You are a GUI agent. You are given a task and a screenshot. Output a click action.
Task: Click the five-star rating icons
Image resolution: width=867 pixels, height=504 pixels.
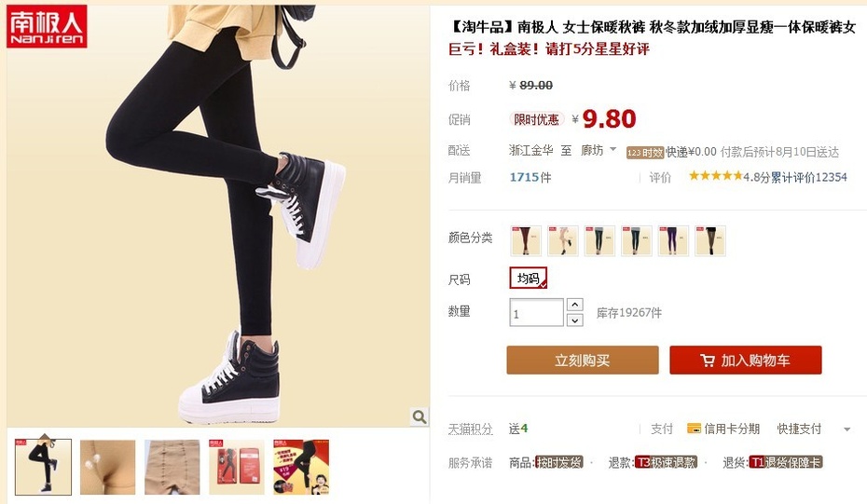(715, 176)
